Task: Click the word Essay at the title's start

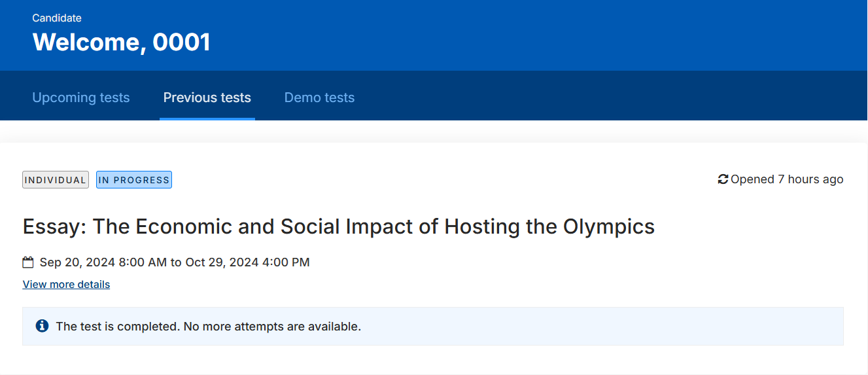Action: point(54,226)
